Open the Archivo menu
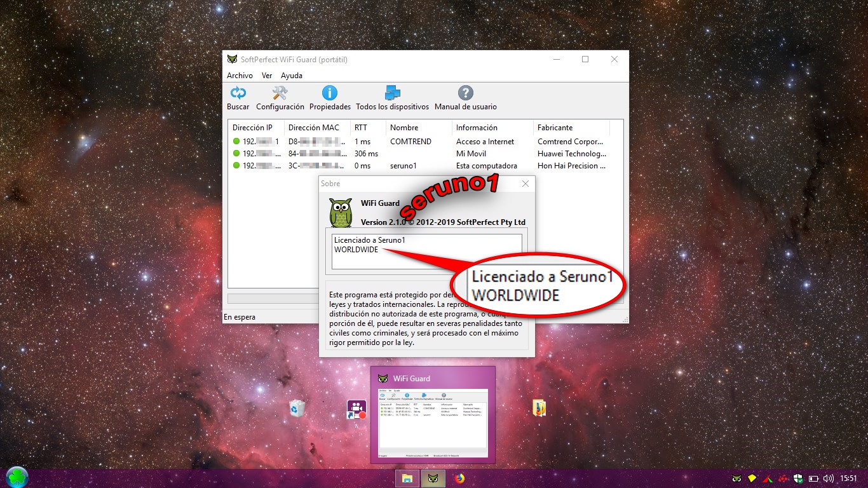 pyautogui.click(x=240, y=76)
